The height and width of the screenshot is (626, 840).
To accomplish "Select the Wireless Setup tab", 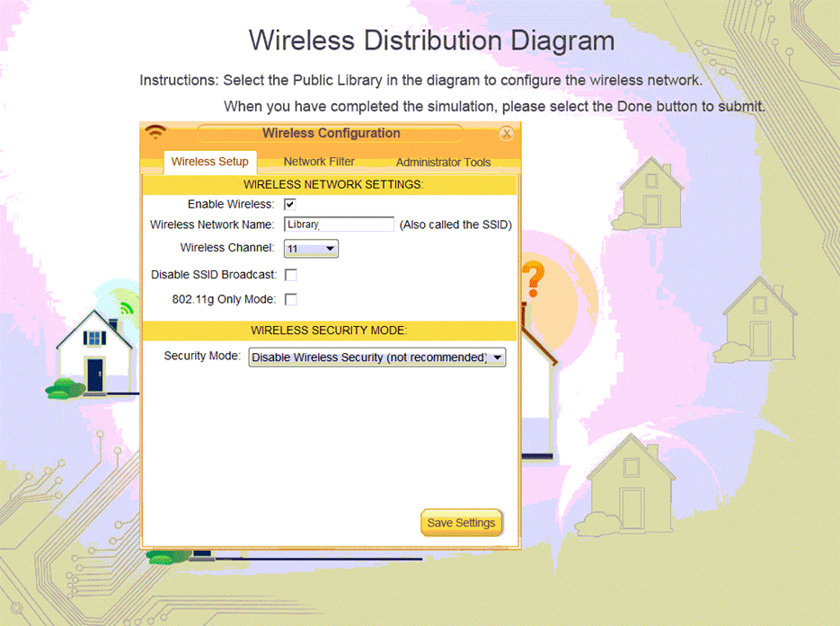I will coord(209,163).
